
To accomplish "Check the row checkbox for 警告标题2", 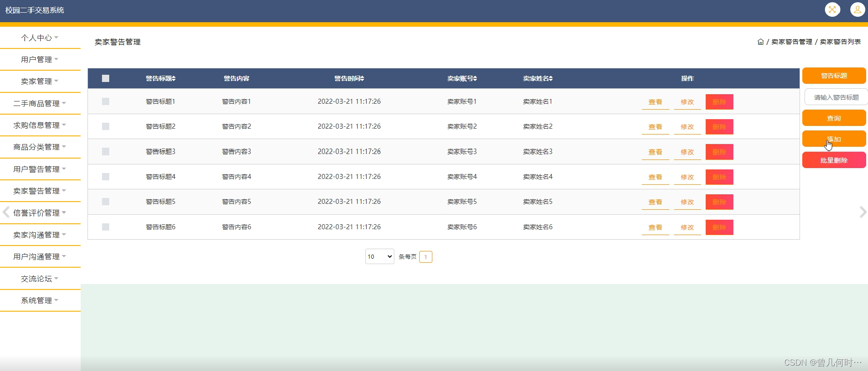I will tap(106, 126).
